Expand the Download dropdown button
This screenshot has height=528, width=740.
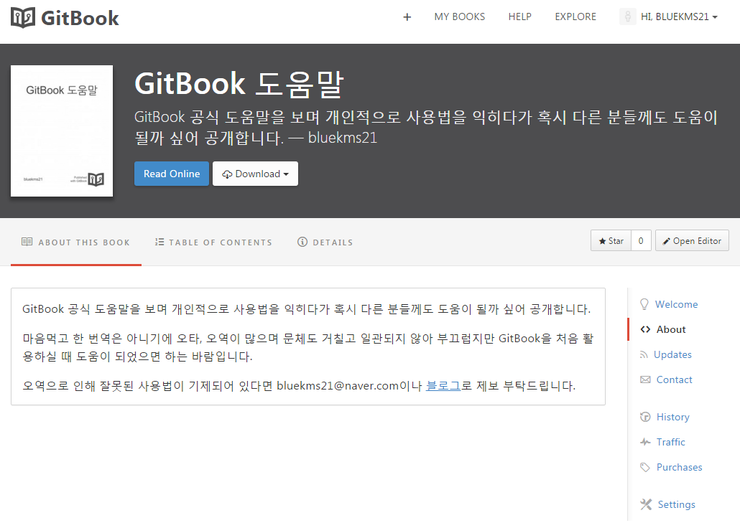click(255, 174)
